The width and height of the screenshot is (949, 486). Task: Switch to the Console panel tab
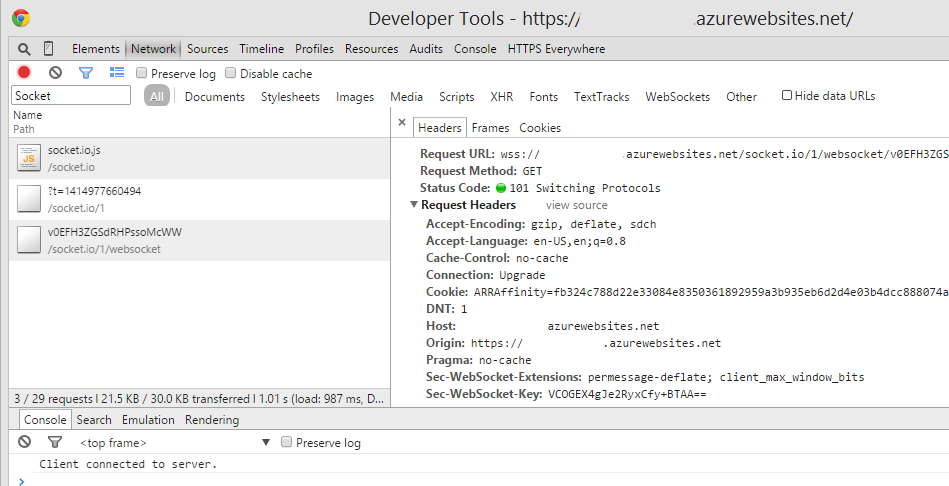pos(475,49)
